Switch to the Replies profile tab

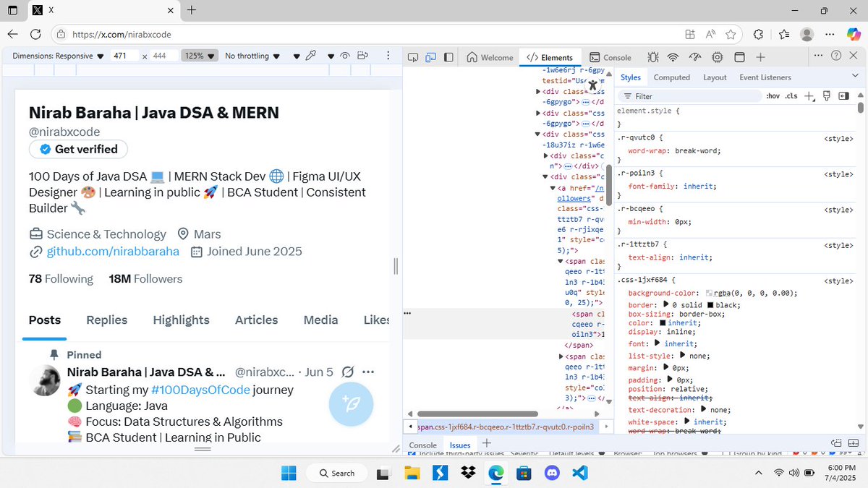click(x=106, y=320)
